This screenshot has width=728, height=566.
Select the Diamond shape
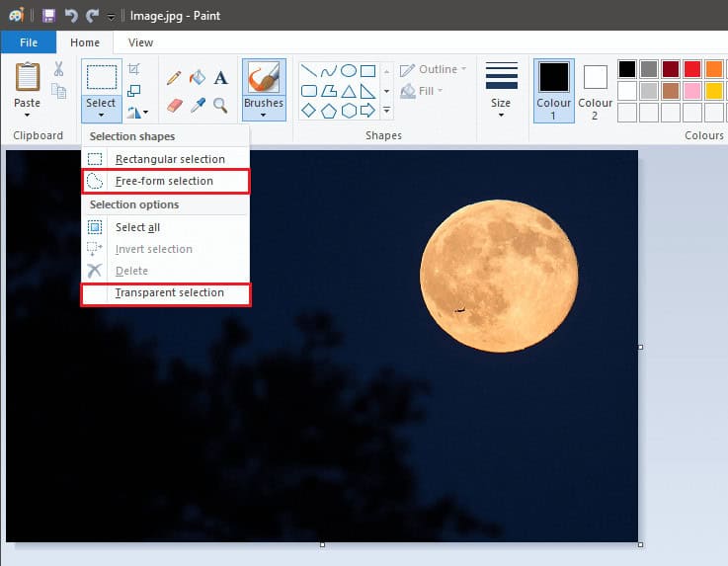(309, 111)
